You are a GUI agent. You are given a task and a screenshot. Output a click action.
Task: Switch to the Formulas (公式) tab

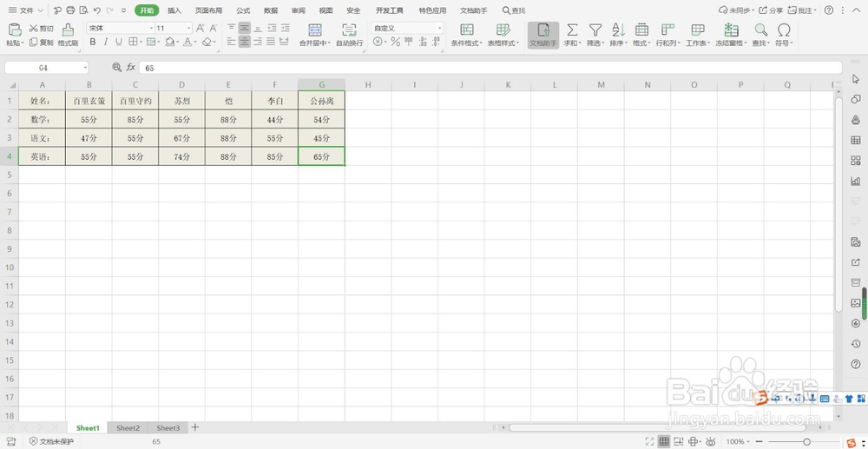[x=243, y=10]
